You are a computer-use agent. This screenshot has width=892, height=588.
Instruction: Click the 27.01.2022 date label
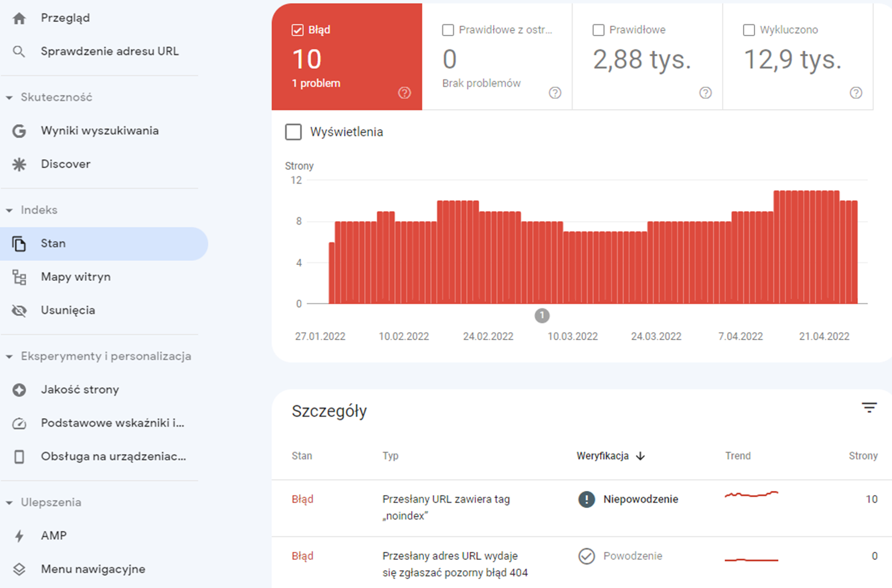click(x=320, y=336)
